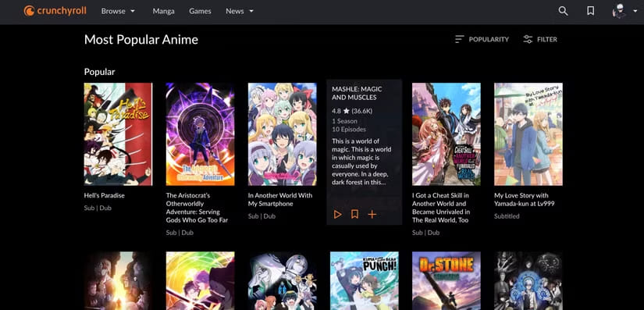Expand the Browse dropdown
The height and width of the screenshot is (310, 644).
(118, 12)
